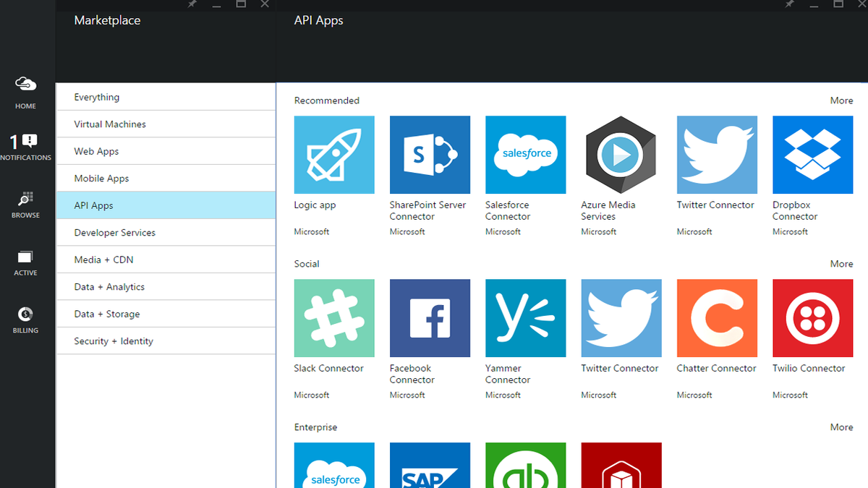868x488 pixels.
Task: Click the Facebook Connector label text
Action: 412,374
